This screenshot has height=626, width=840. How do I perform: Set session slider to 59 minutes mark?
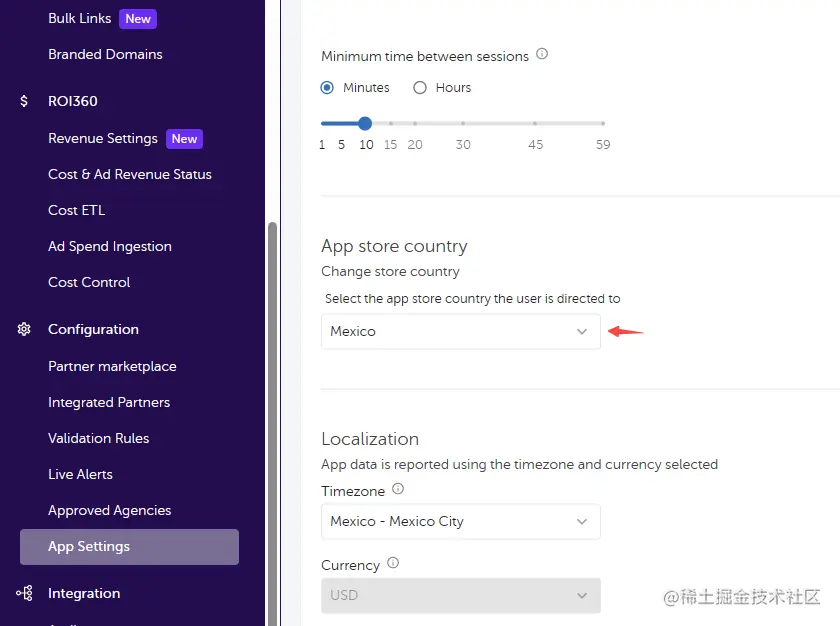coord(603,124)
